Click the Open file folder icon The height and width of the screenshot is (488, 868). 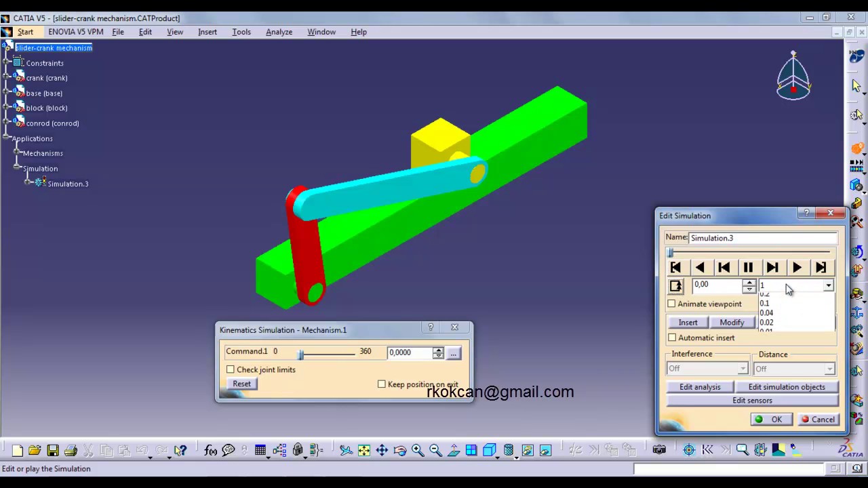click(x=35, y=450)
